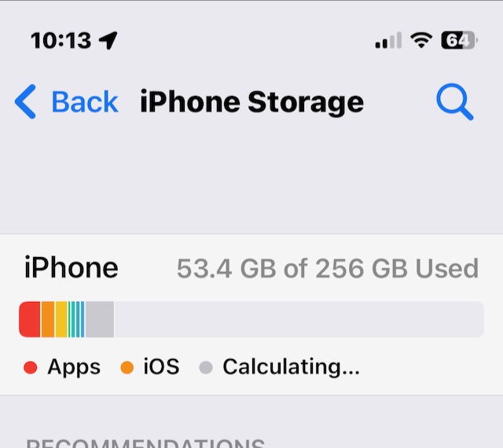Tap the empty unused portion of storage bar

coord(299,320)
